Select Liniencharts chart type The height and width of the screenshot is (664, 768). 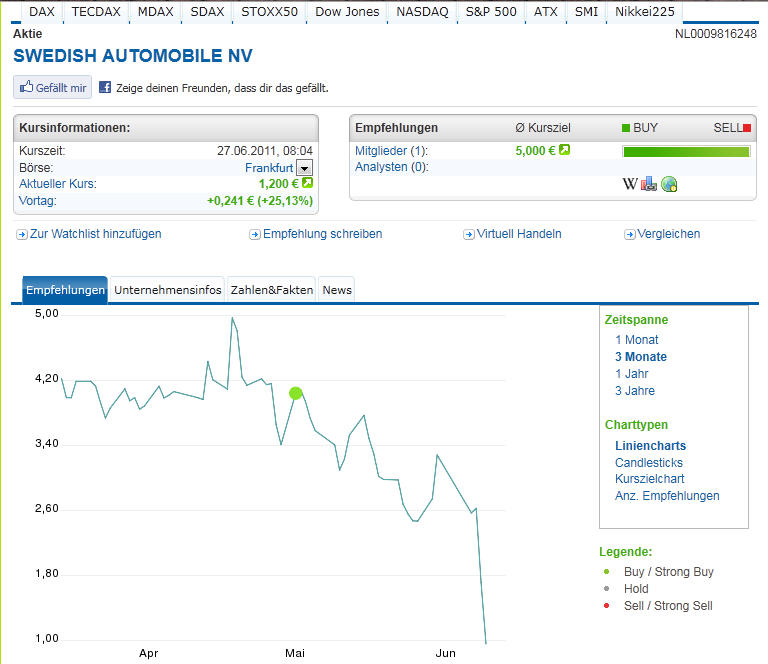[650, 446]
